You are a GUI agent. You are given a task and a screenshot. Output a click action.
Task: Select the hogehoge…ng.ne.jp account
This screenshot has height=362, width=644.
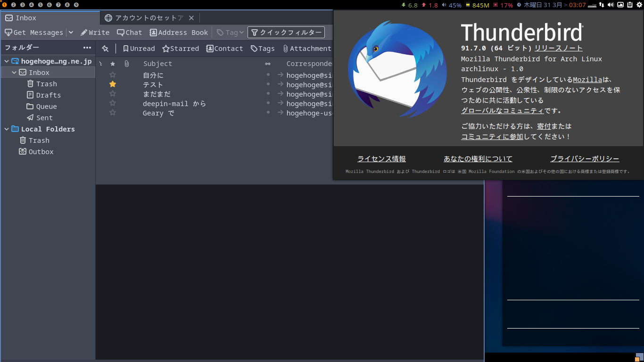click(x=51, y=61)
